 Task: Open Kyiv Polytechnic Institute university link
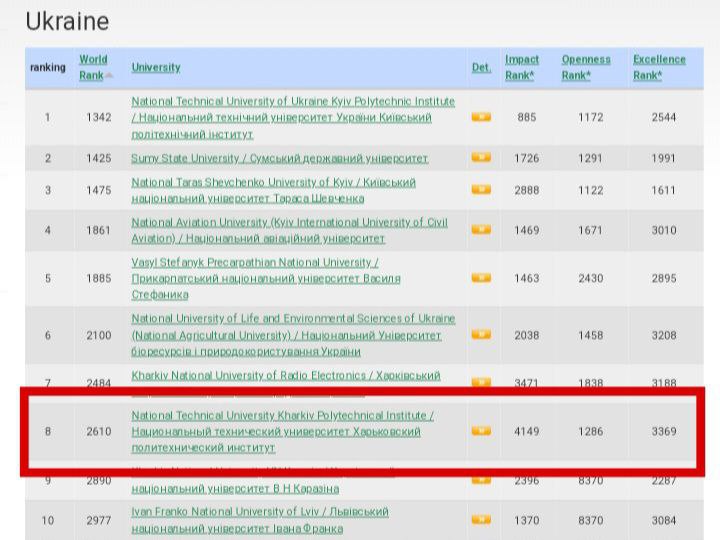[x=293, y=118]
